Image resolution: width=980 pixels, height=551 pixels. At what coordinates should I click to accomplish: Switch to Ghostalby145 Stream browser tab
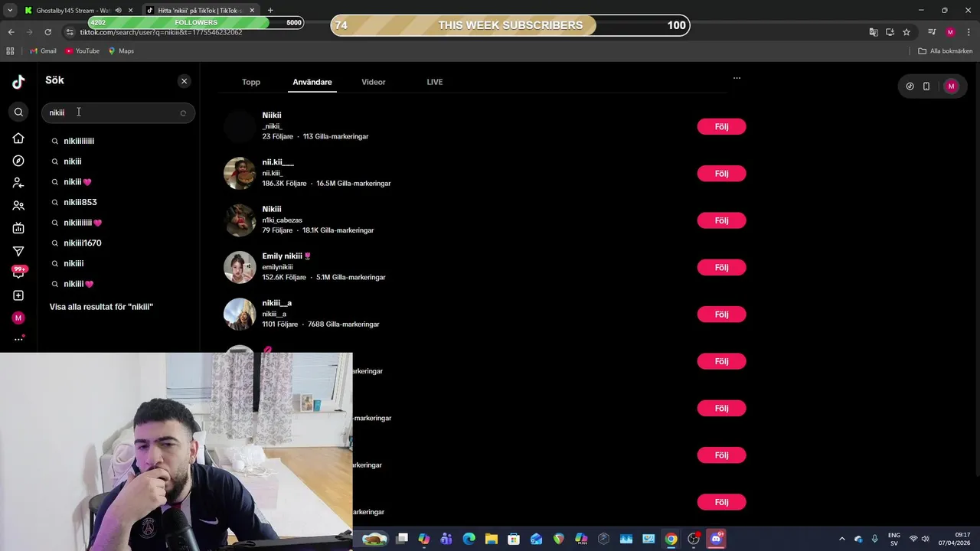click(73, 10)
